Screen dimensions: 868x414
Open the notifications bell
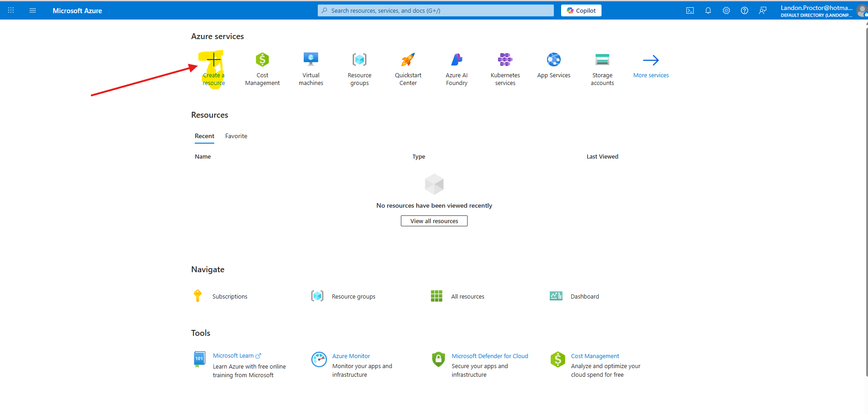tap(708, 10)
